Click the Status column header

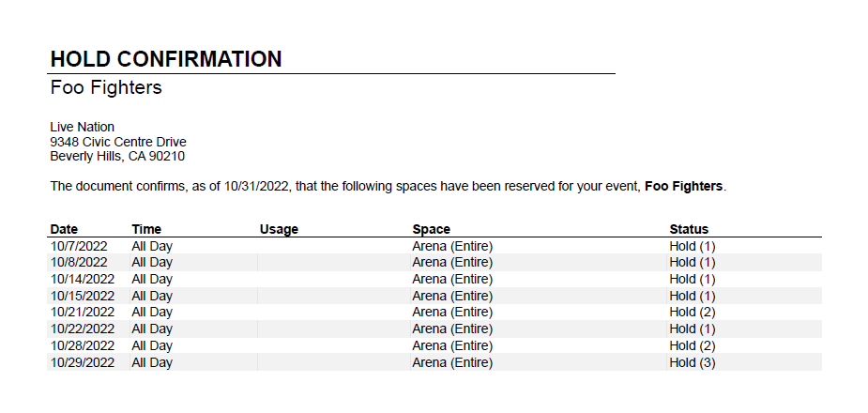pyautogui.click(x=689, y=229)
